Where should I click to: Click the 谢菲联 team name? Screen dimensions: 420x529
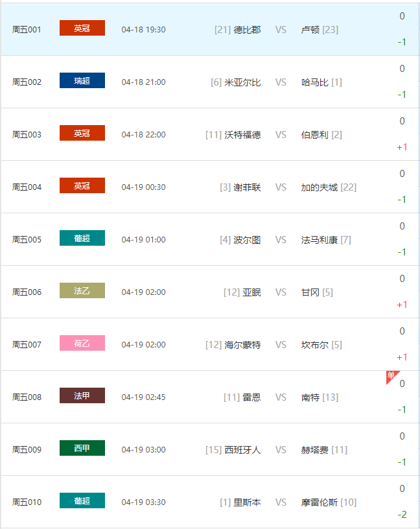[x=247, y=187]
